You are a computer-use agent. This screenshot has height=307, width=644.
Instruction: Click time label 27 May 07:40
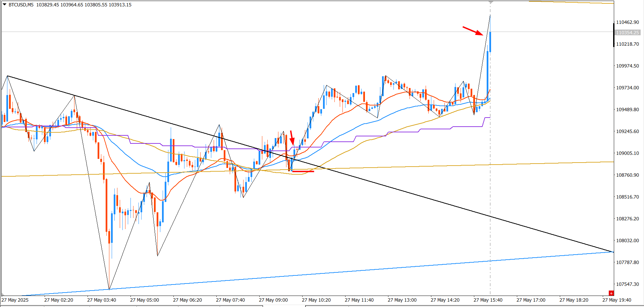point(230,300)
